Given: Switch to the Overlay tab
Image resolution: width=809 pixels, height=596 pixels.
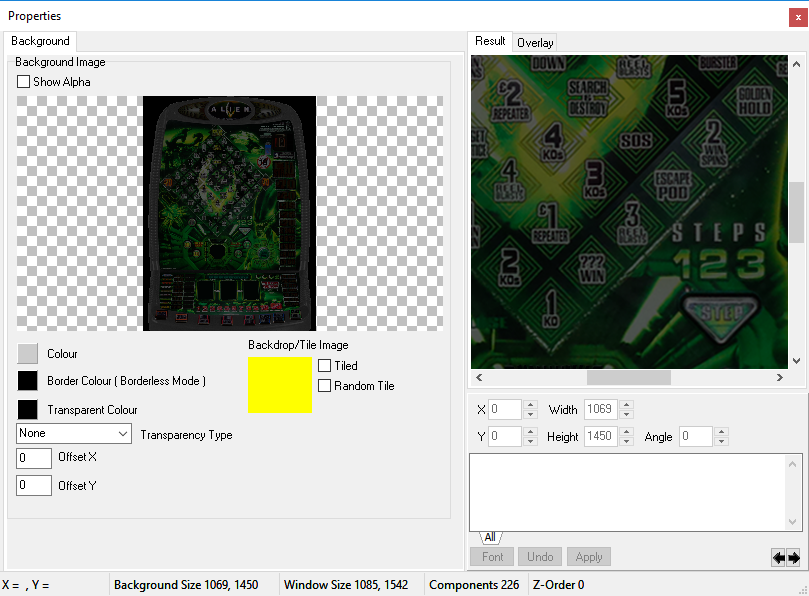Looking at the screenshot, I should pyautogui.click(x=535, y=43).
